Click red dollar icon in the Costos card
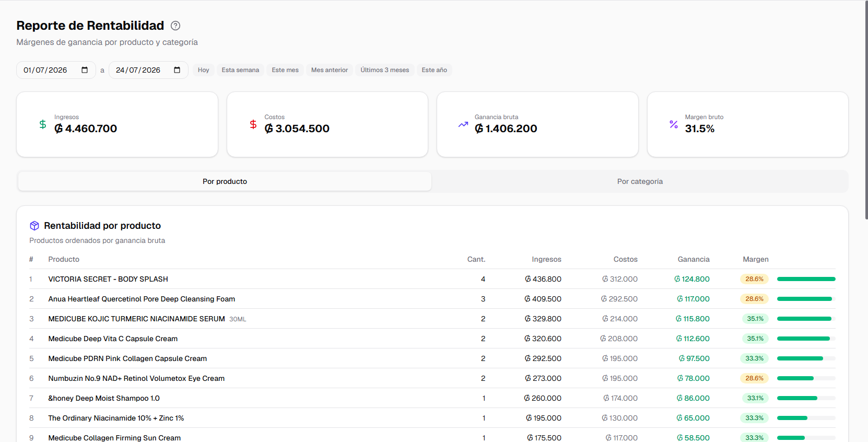868x442 pixels. [253, 124]
